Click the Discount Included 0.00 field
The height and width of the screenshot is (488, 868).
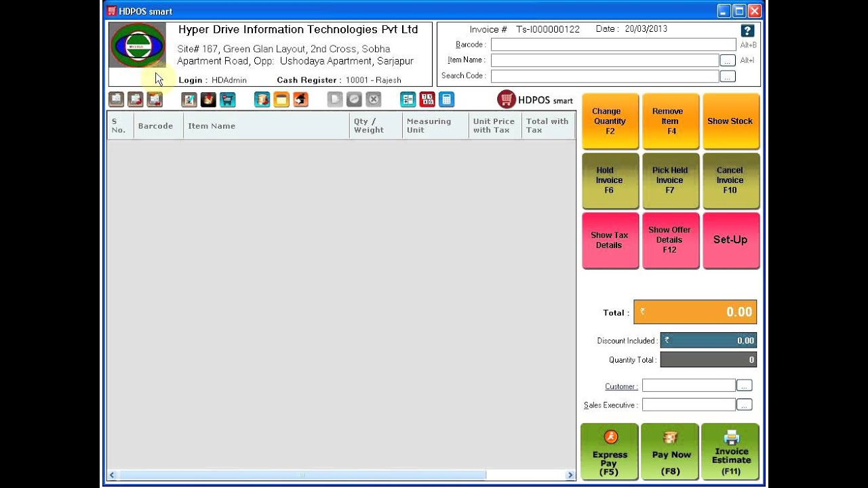709,340
